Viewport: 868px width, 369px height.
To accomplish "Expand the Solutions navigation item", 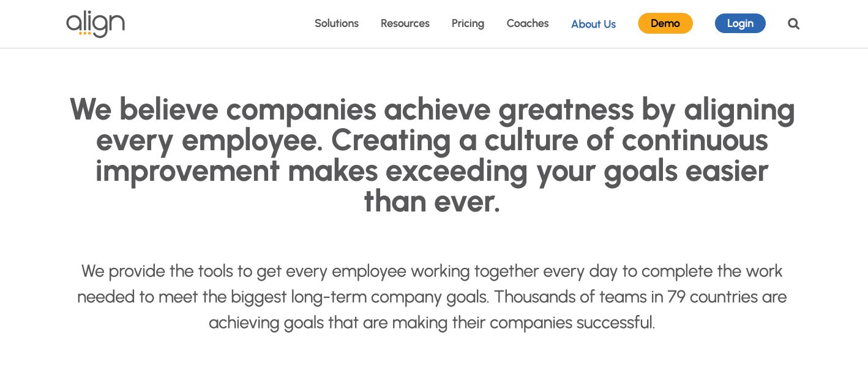I will point(337,23).
